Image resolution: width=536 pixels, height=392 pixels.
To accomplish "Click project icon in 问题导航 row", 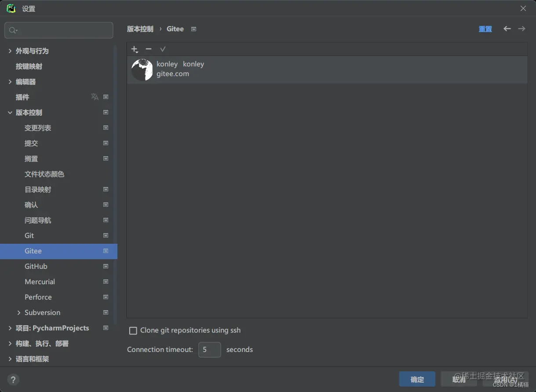I will (106, 220).
